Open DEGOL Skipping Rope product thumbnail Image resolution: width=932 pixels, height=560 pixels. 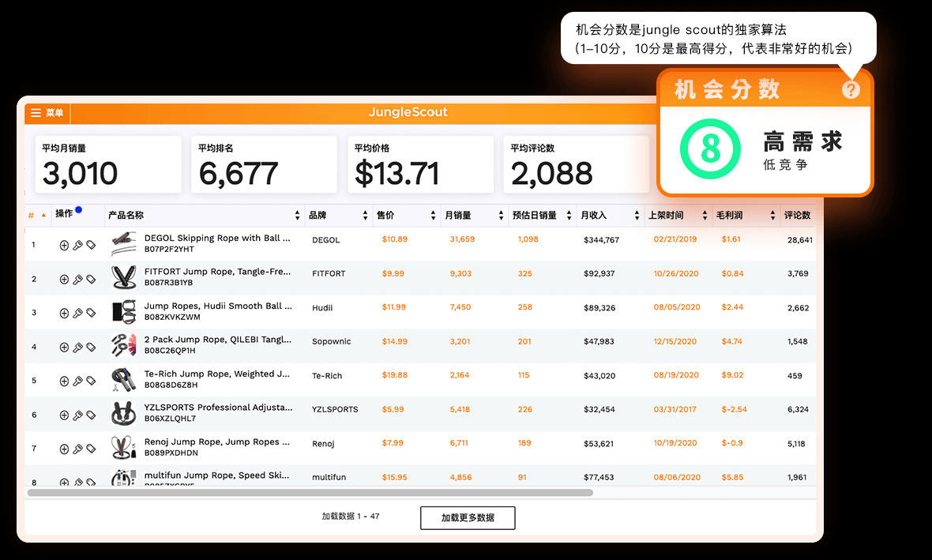[124, 244]
